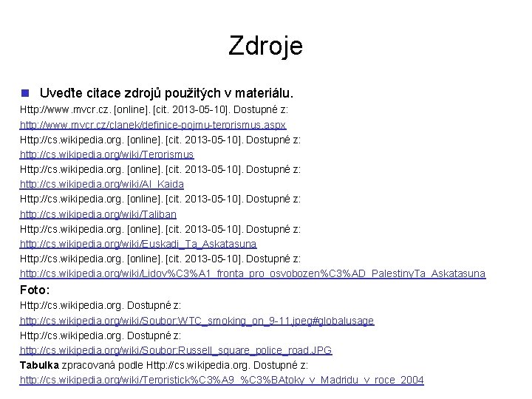
Task: Select the 'Uvedte citace zdrojů' heading text
Action: [x=166, y=93]
